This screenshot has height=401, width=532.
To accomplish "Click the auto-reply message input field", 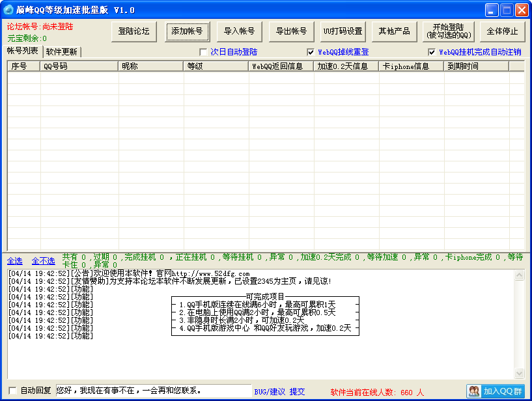I will click(154, 391).
